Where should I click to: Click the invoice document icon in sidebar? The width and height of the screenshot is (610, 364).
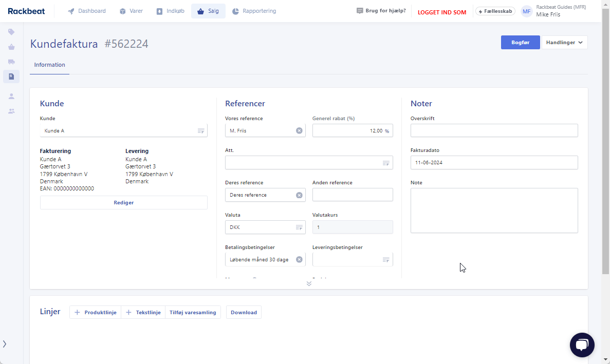[11, 76]
